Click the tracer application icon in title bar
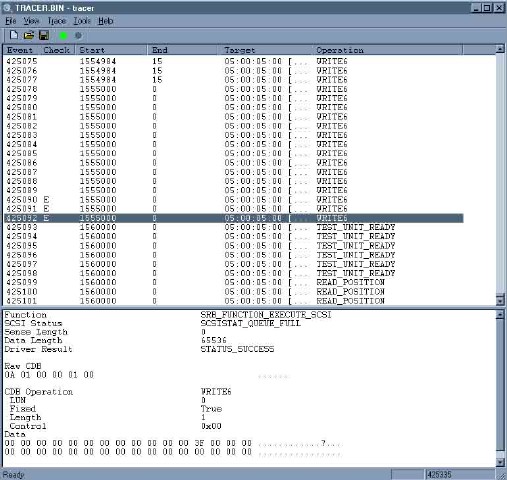Image resolution: width=507 pixels, height=480 pixels. tap(7, 8)
